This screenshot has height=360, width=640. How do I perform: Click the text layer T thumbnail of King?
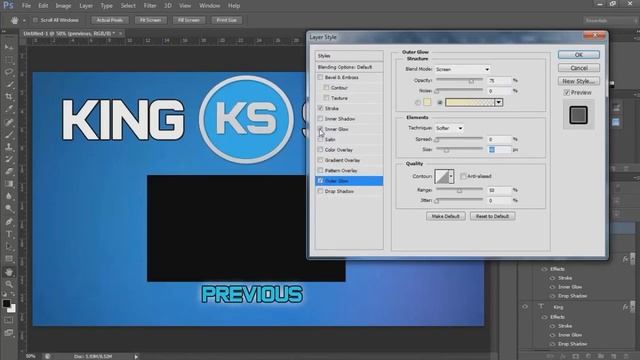point(541,307)
